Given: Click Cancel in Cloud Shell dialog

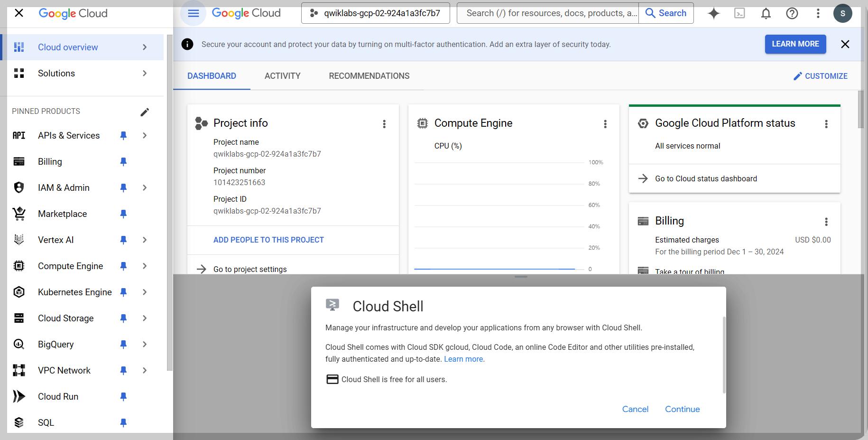Looking at the screenshot, I should (635, 409).
